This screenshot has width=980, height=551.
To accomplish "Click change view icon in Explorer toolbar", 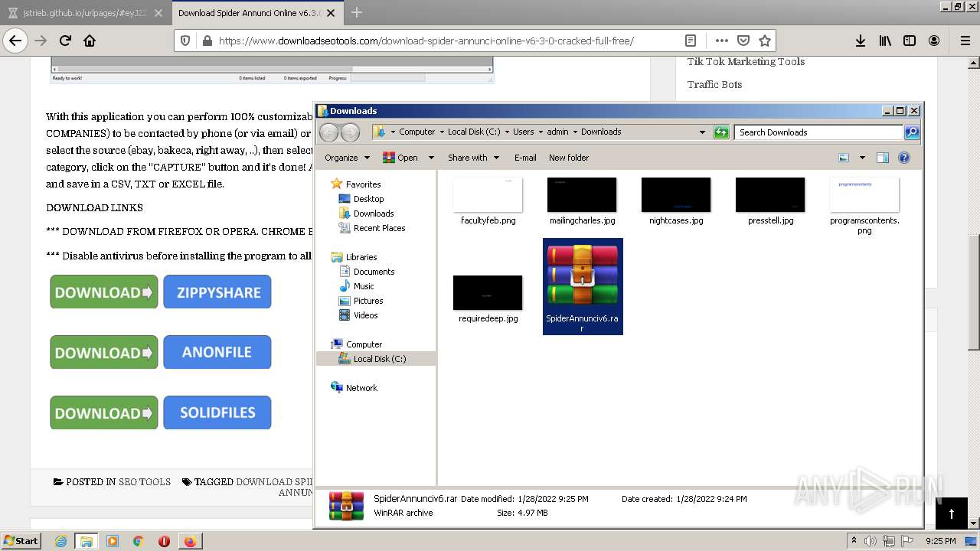I will 844,158.
